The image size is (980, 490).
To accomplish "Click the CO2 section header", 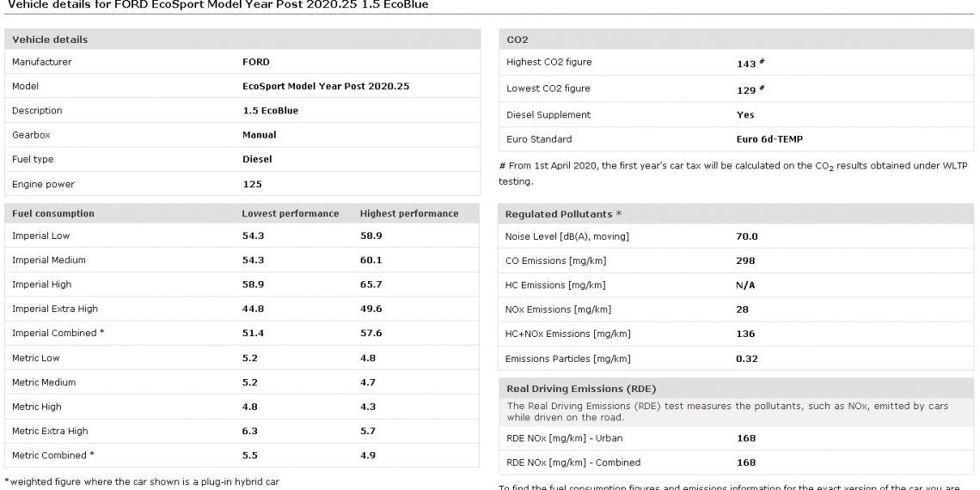I will tap(518, 40).
